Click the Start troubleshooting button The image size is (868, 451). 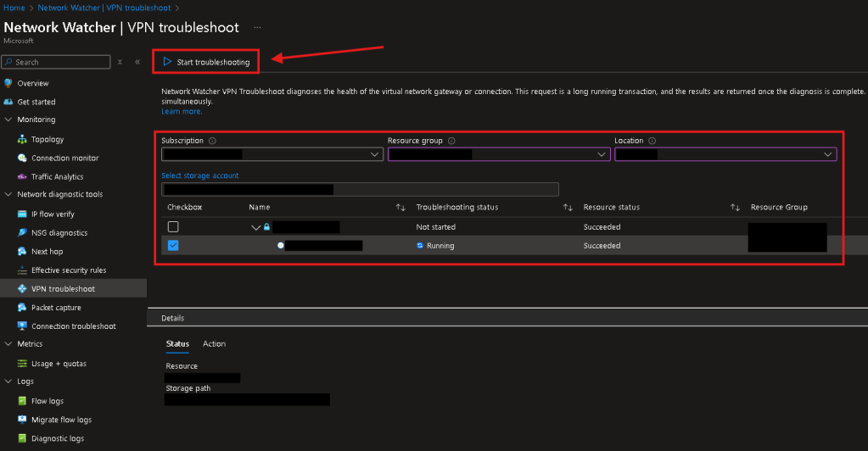coord(206,62)
